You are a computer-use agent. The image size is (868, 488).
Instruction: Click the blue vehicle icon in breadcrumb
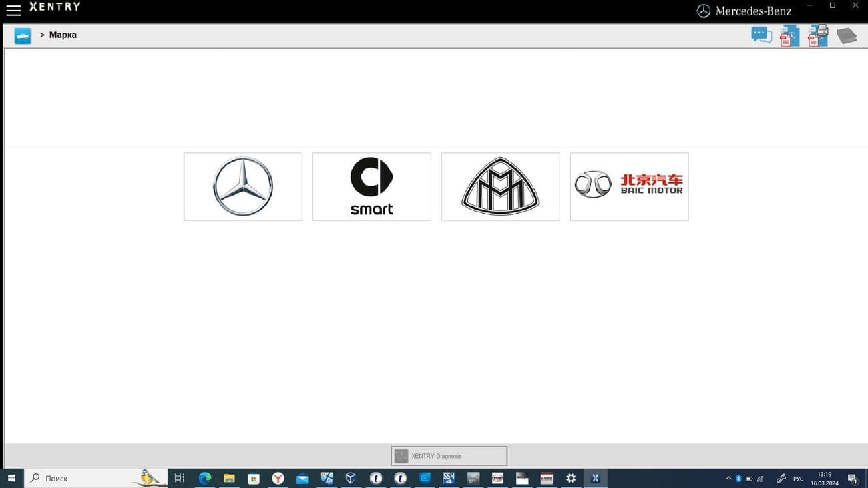(x=23, y=35)
